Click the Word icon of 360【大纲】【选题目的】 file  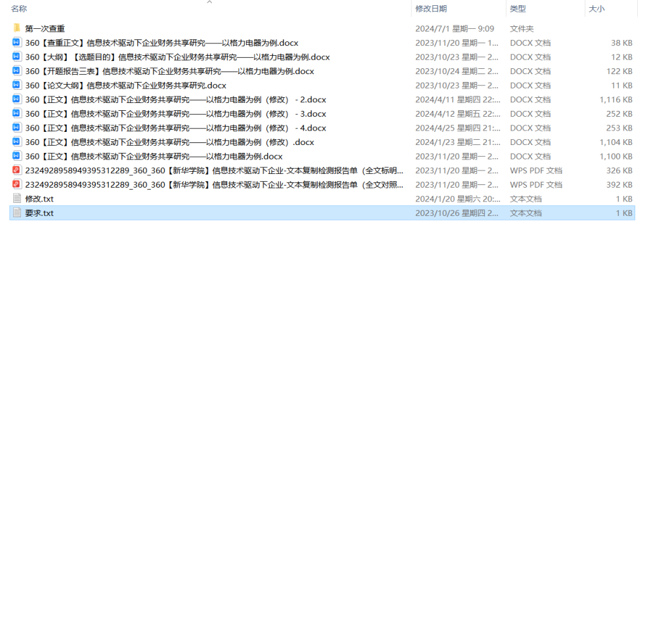[x=17, y=57]
